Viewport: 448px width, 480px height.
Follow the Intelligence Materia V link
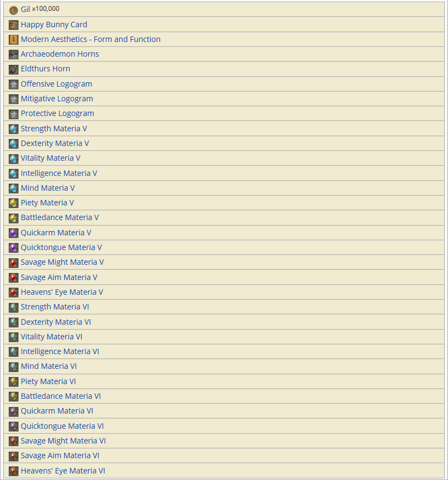pyautogui.click(x=59, y=173)
